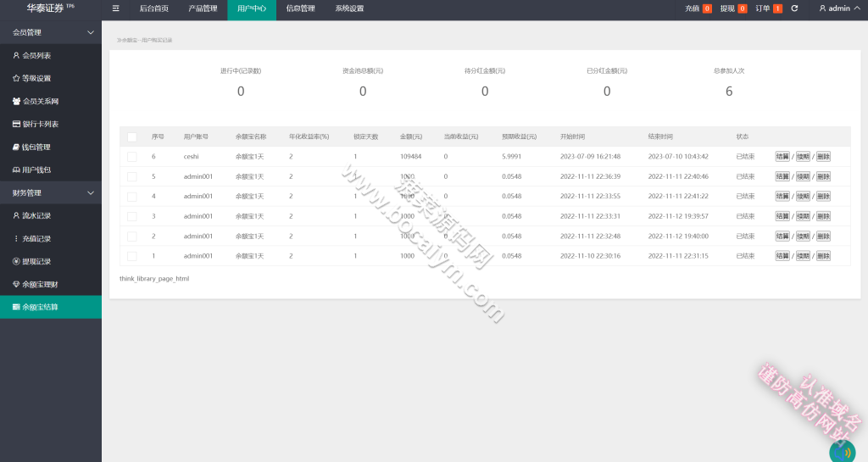
Task: Open 充值记录 in the sidebar
Action: pyautogui.click(x=51, y=238)
